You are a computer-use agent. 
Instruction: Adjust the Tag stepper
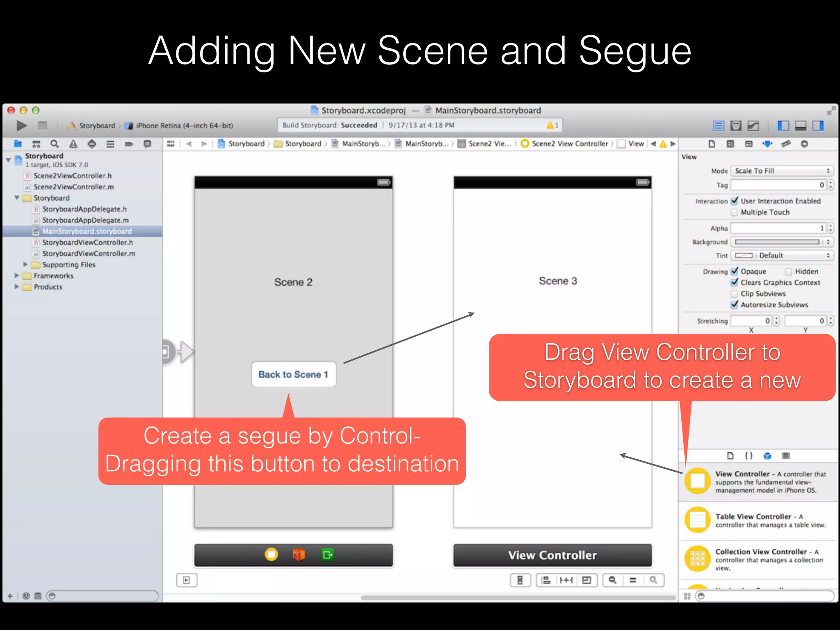(x=831, y=185)
